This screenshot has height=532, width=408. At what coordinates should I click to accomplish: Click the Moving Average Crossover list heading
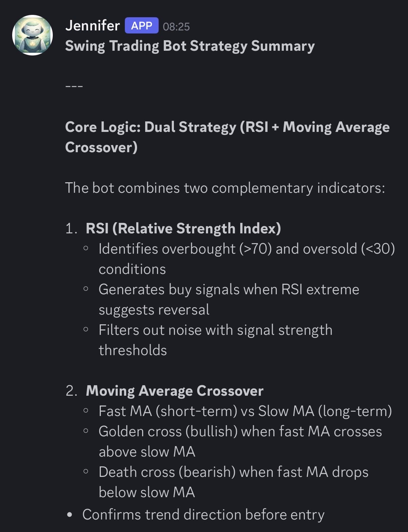coord(175,391)
